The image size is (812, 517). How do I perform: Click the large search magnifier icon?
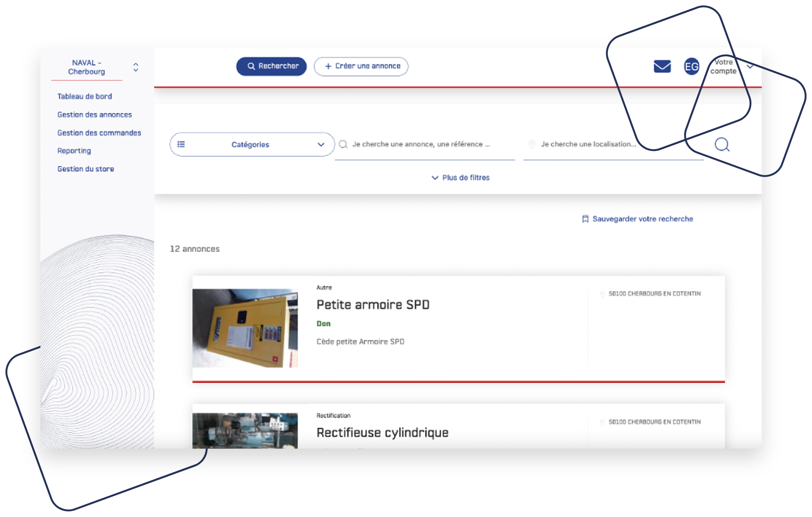[x=722, y=145]
